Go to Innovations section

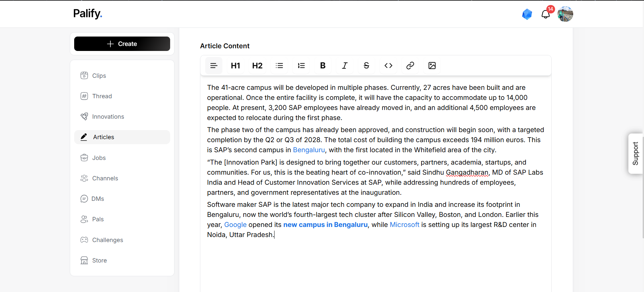122,117
